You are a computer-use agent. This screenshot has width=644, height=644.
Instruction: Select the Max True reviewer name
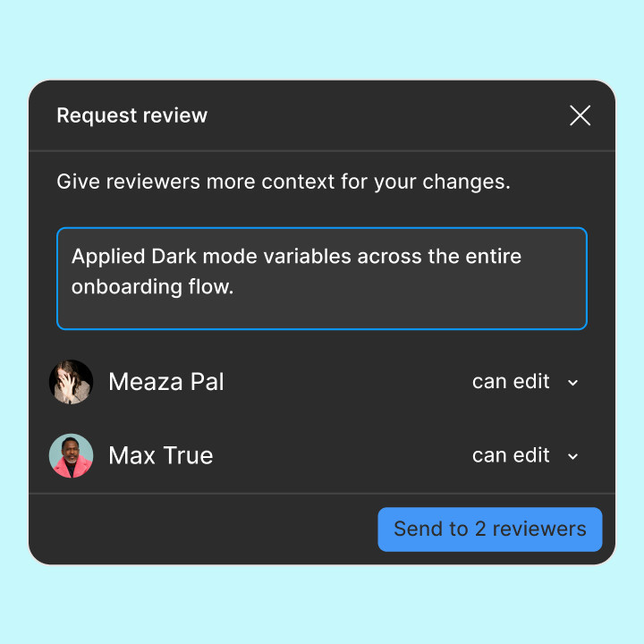click(161, 455)
